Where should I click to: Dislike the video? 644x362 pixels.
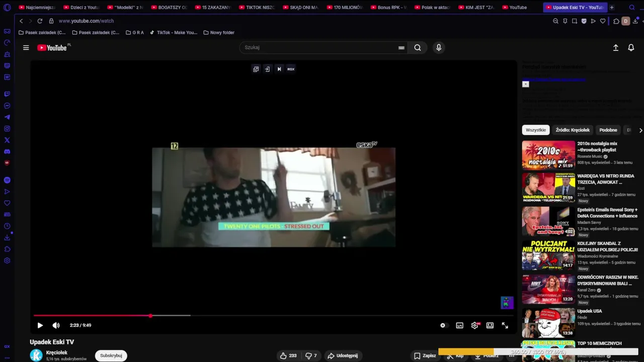coord(311,355)
